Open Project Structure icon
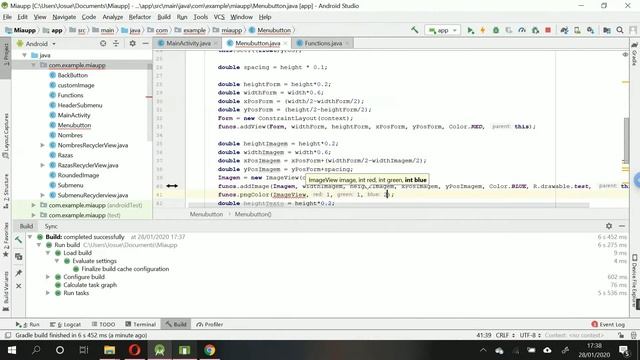640x360 pixels. [607, 30]
